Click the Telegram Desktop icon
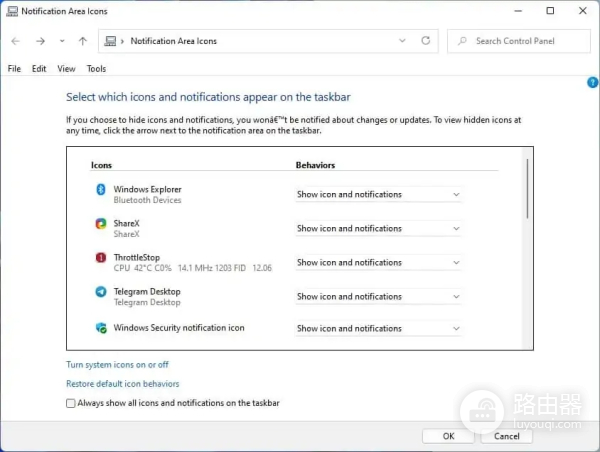Viewport: 600px width, 452px height. point(100,292)
